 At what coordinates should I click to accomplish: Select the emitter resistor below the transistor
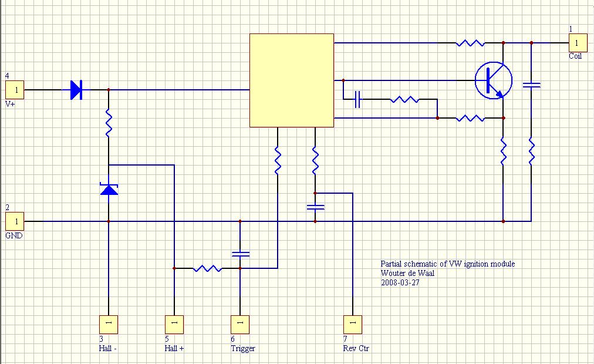[503, 152]
